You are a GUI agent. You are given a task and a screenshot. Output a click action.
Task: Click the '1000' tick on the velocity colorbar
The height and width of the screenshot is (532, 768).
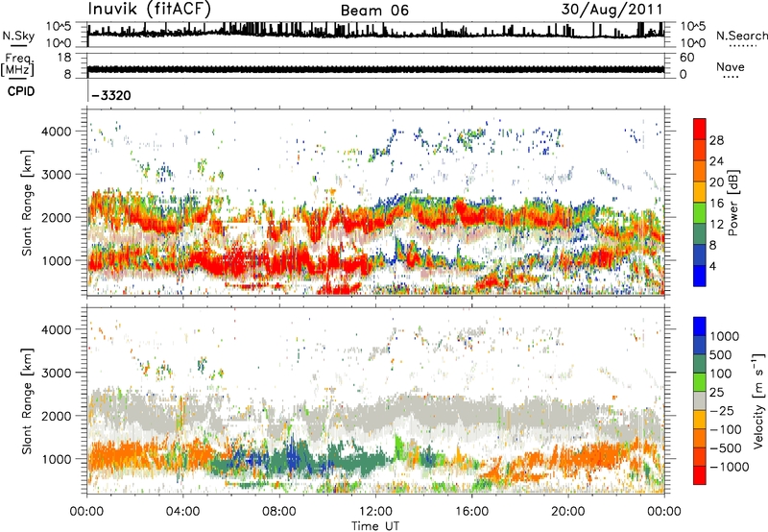pyautogui.click(x=725, y=336)
